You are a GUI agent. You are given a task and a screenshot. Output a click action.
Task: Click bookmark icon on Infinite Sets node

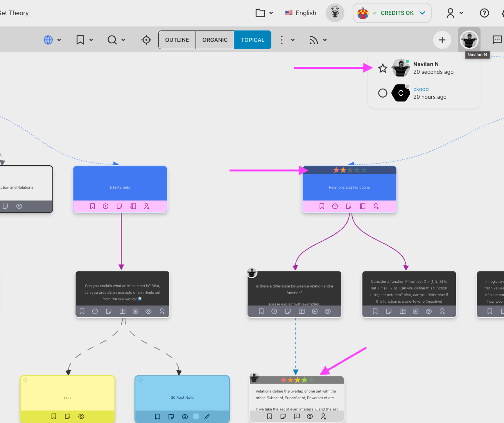93,206
